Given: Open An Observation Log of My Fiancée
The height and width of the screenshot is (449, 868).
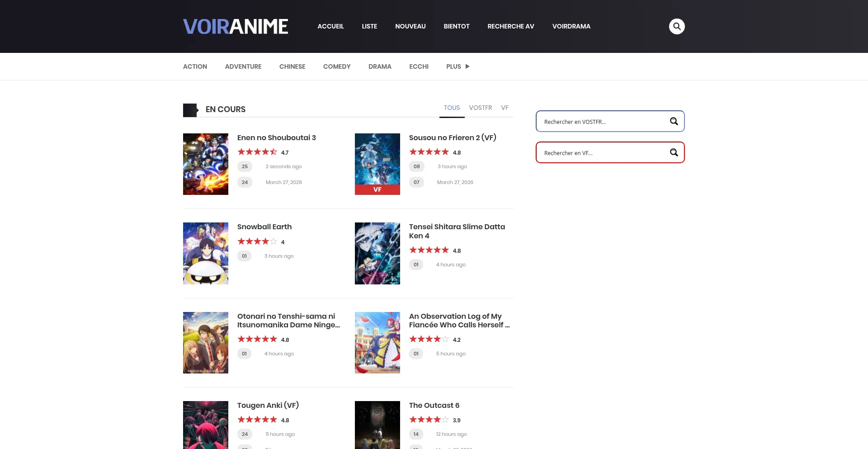Looking at the screenshot, I should coord(459,321).
